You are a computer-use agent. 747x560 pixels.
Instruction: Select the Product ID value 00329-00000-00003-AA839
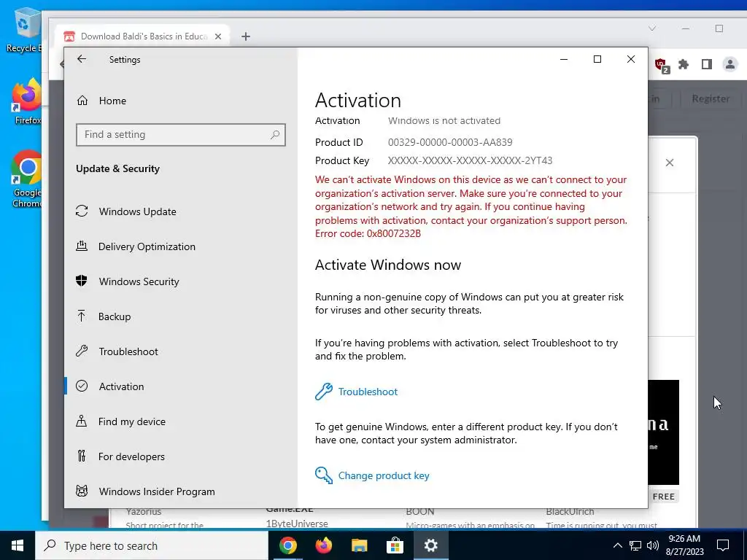(x=450, y=142)
